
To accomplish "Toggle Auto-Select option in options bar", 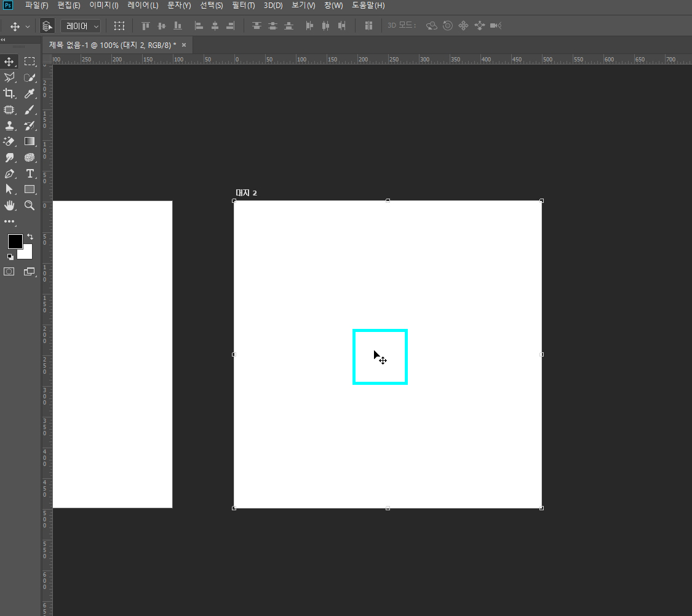I will tap(47, 26).
